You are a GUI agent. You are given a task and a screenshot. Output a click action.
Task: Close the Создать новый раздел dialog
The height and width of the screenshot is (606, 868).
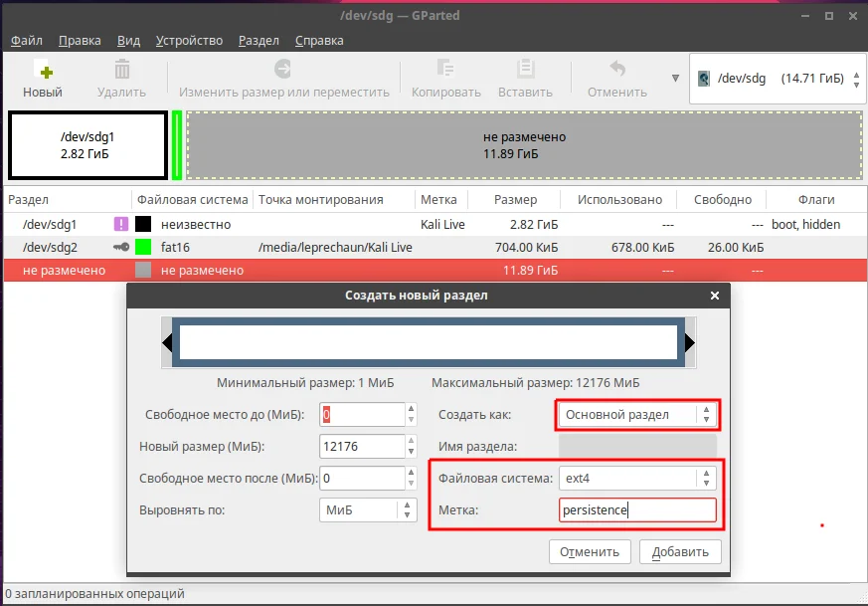(715, 296)
